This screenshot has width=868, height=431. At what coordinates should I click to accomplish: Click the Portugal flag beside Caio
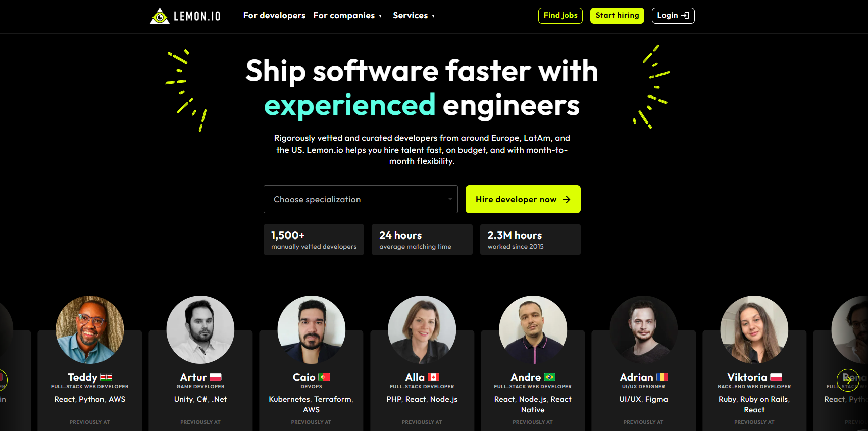pos(324,377)
